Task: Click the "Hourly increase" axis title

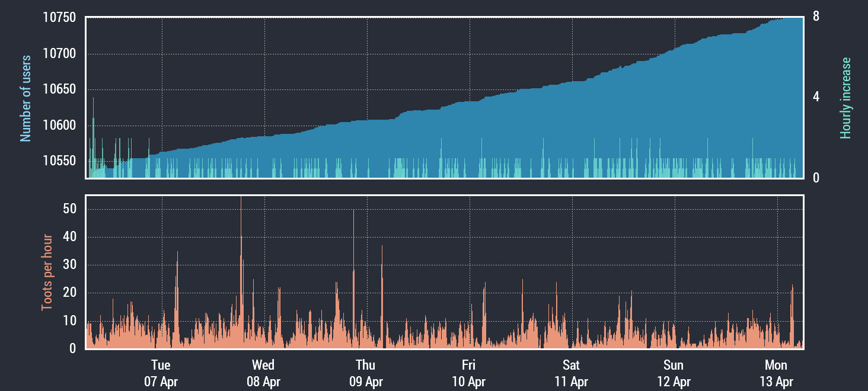Action: click(845, 98)
